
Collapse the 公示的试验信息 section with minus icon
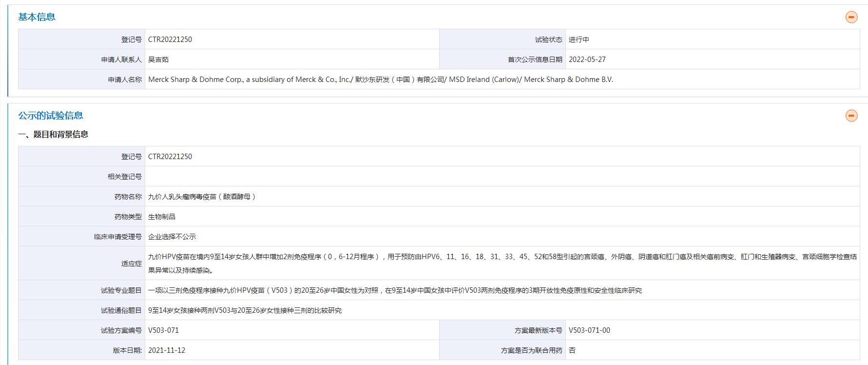(851, 116)
